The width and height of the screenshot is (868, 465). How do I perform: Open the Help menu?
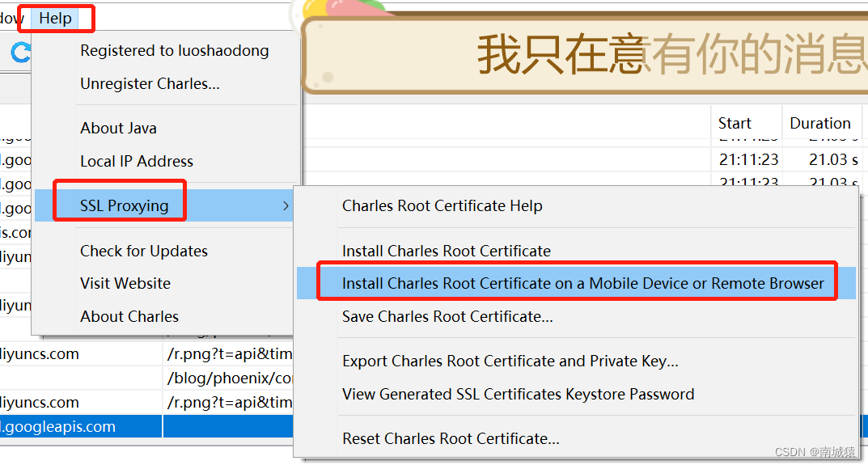coord(55,19)
